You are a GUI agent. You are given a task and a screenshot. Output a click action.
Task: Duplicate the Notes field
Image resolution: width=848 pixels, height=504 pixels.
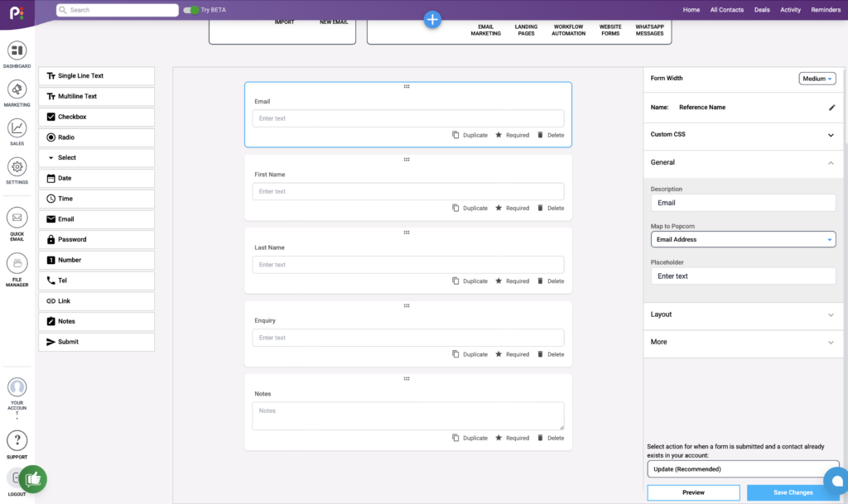point(470,438)
